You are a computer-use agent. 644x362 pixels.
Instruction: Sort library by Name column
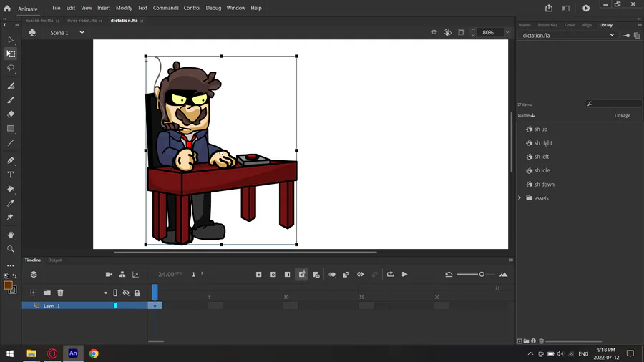(x=526, y=115)
